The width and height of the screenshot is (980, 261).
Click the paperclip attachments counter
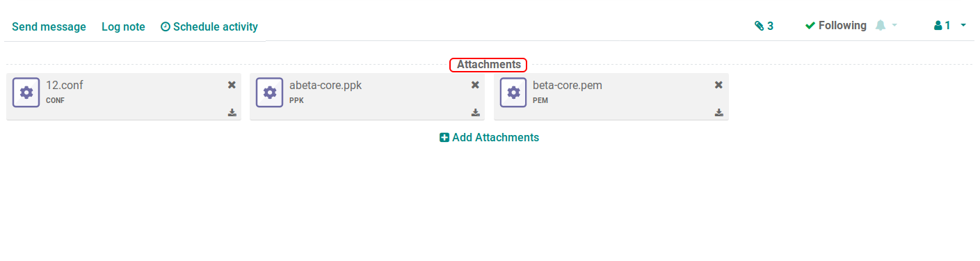(764, 26)
